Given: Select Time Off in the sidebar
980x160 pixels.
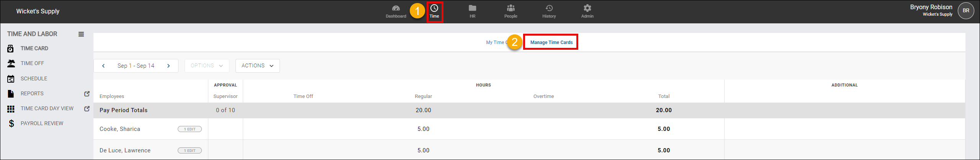Looking at the screenshot, I should [32, 64].
